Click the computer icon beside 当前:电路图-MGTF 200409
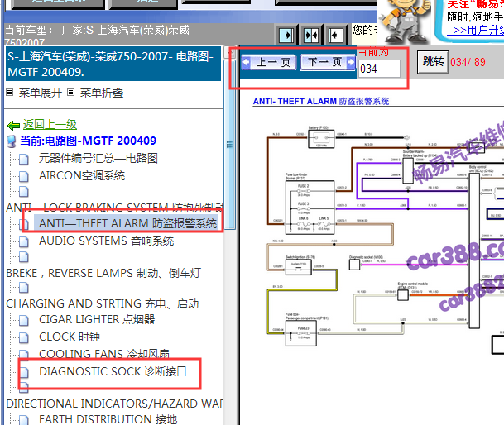Viewport: 504px width, 425px height. click(x=12, y=141)
